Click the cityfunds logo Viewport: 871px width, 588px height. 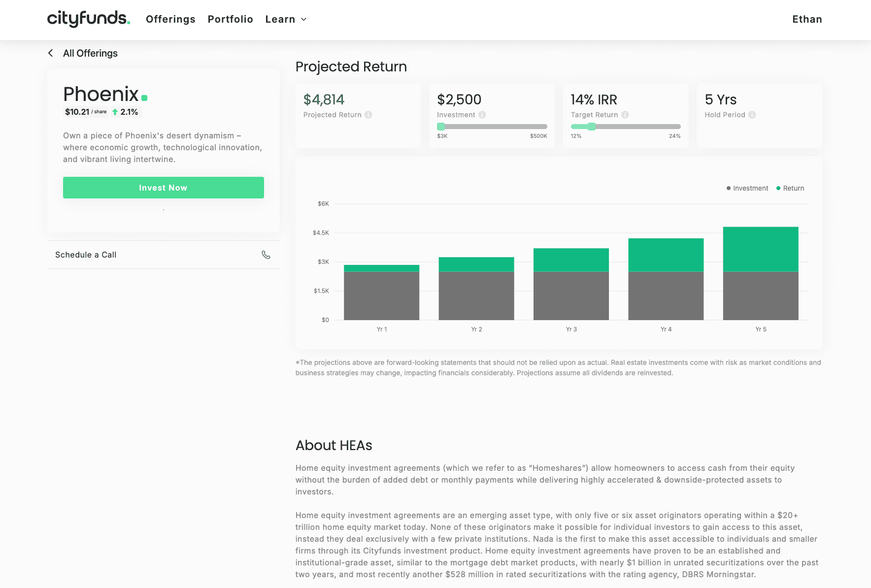pyautogui.click(x=88, y=19)
